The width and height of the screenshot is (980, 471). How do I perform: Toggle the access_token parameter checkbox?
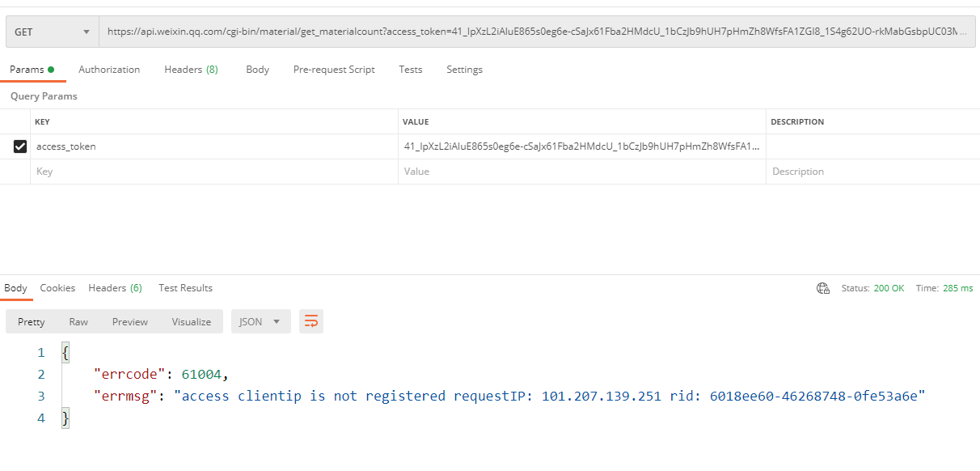(20, 146)
